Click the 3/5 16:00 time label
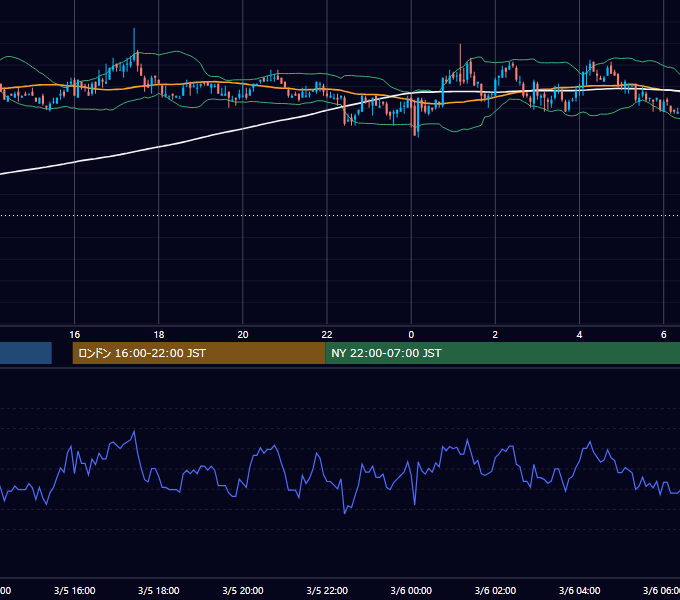The width and height of the screenshot is (680, 600). [75, 591]
